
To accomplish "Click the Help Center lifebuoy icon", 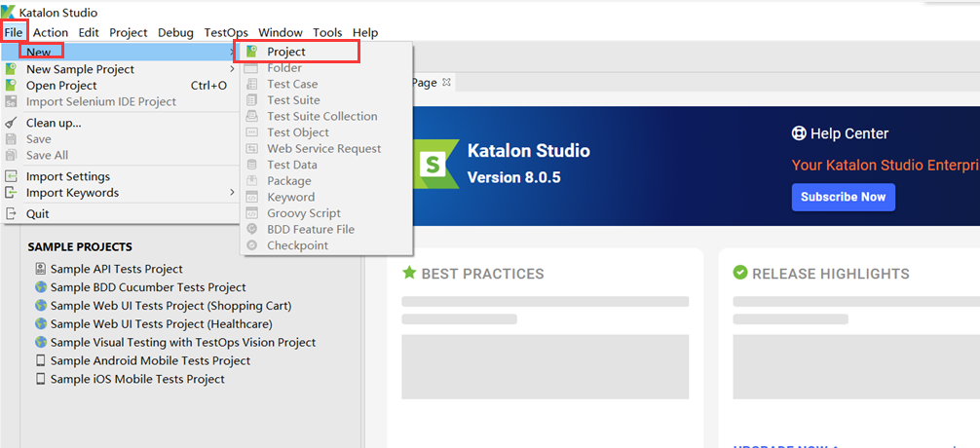I will 799,133.
